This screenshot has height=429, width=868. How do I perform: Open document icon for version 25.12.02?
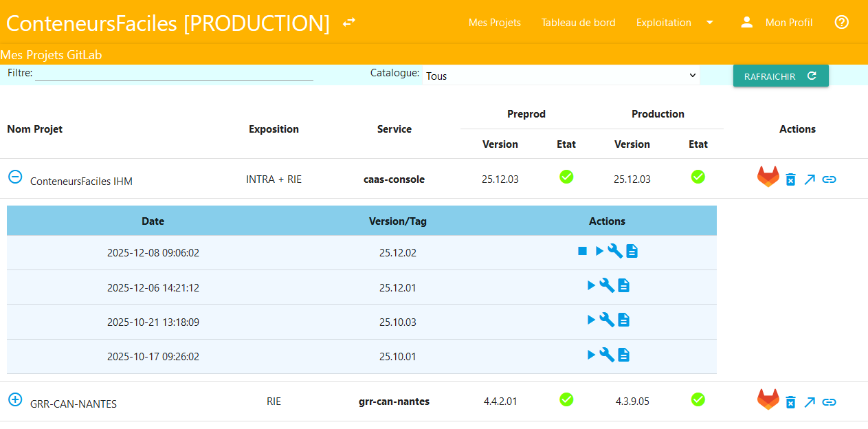pos(632,252)
